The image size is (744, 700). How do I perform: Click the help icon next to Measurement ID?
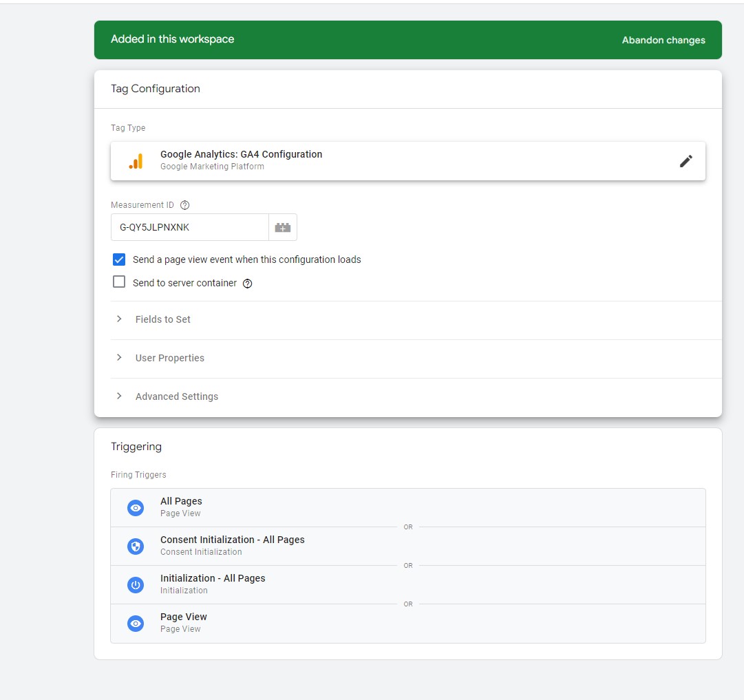pyautogui.click(x=184, y=205)
